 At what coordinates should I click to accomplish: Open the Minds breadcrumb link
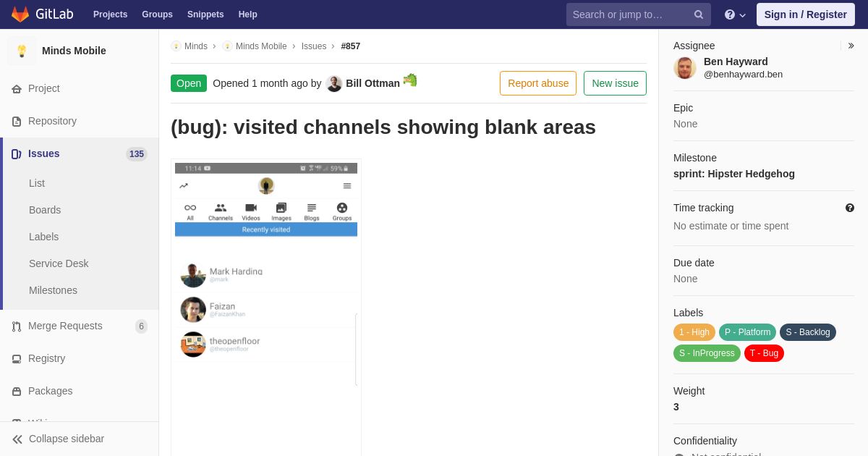point(196,46)
